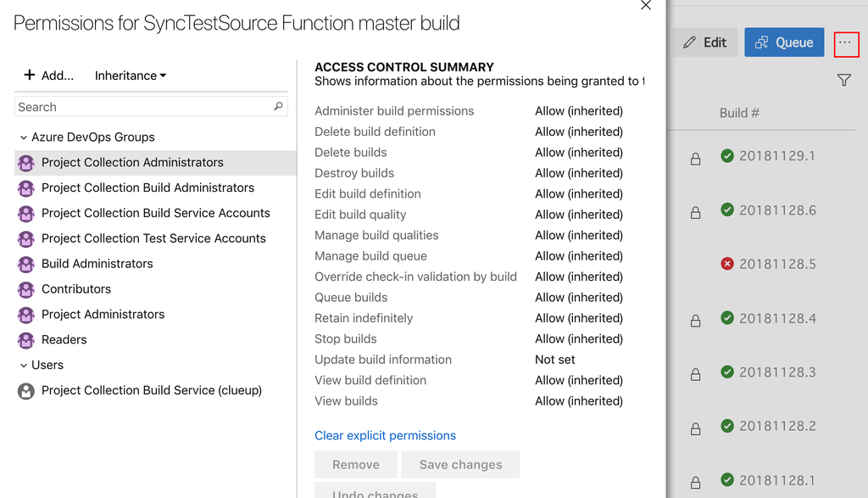This screenshot has height=498, width=868.
Task: Change Edit build quality permission value
Action: point(578,215)
